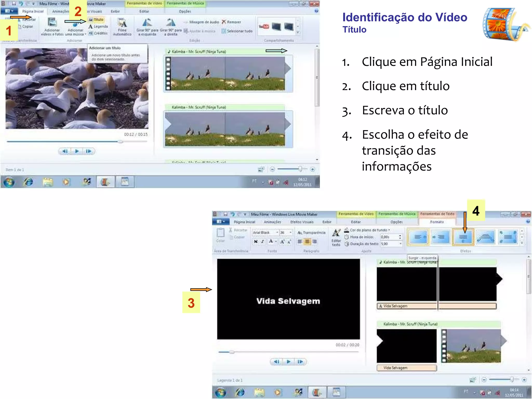Viewport: 532px width, 399px height.
Task: Click the zoom-in plus above the 04:14 taskbar
Action: pyautogui.click(x=524, y=380)
